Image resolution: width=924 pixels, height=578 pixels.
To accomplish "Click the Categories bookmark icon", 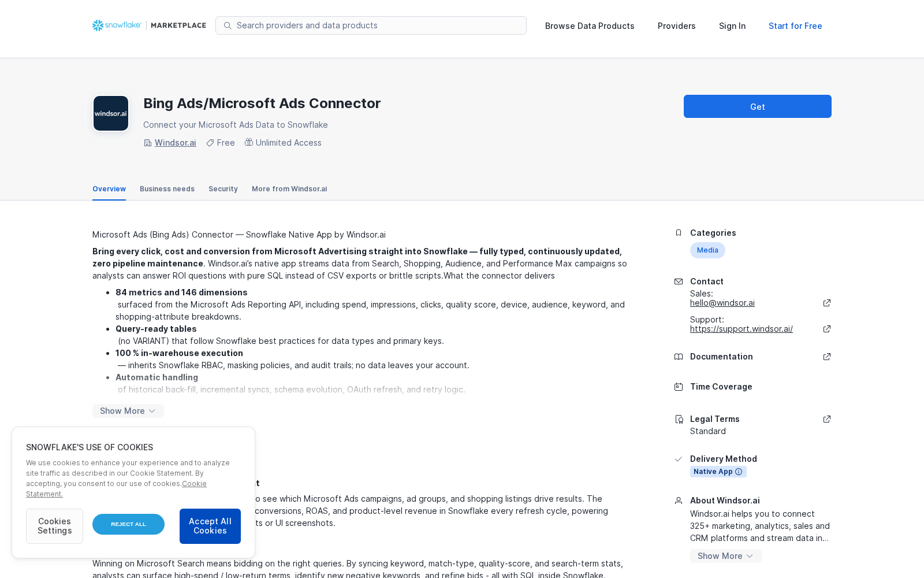I will point(679,233).
